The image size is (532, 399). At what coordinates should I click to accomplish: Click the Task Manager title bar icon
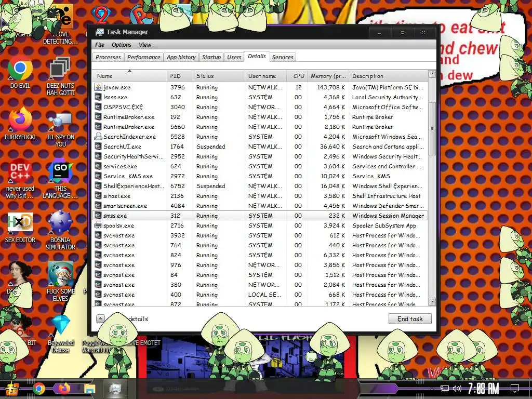click(x=99, y=32)
